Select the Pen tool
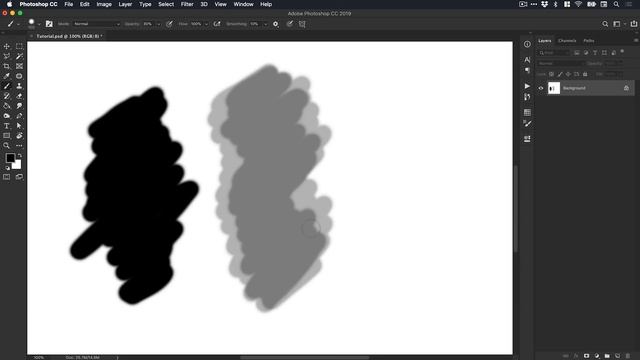This screenshot has width=640, height=360. coord(19,116)
